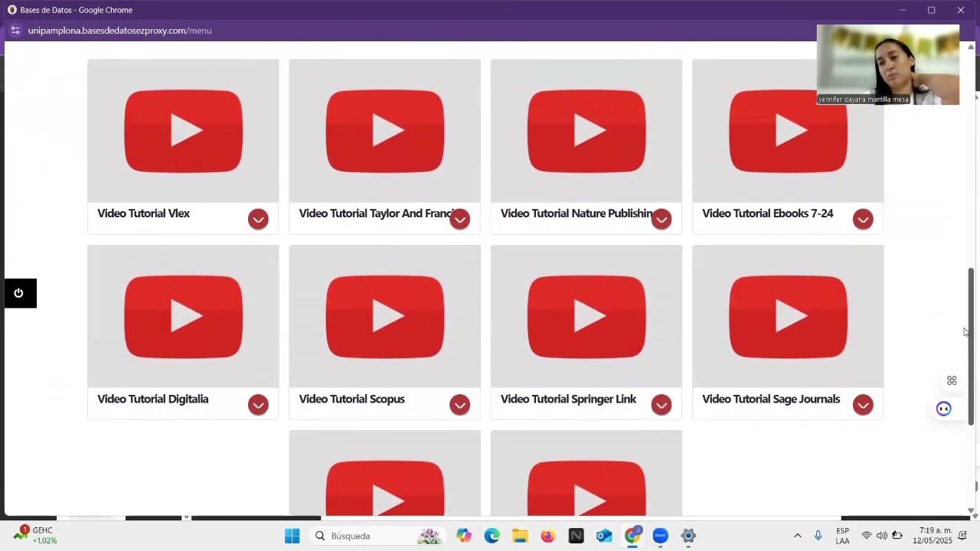Play the Scopus tutorial video thumbnail
Viewport: 980px width, 551px height.
point(385,316)
